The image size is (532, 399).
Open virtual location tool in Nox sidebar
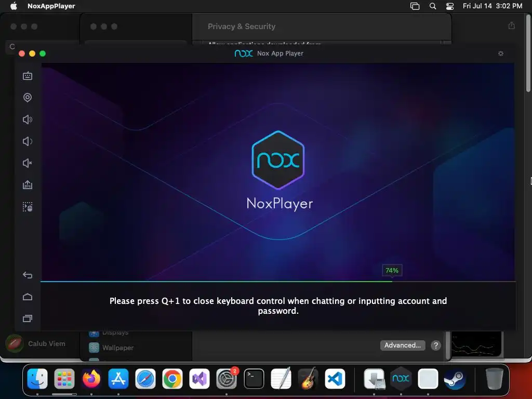(x=28, y=98)
